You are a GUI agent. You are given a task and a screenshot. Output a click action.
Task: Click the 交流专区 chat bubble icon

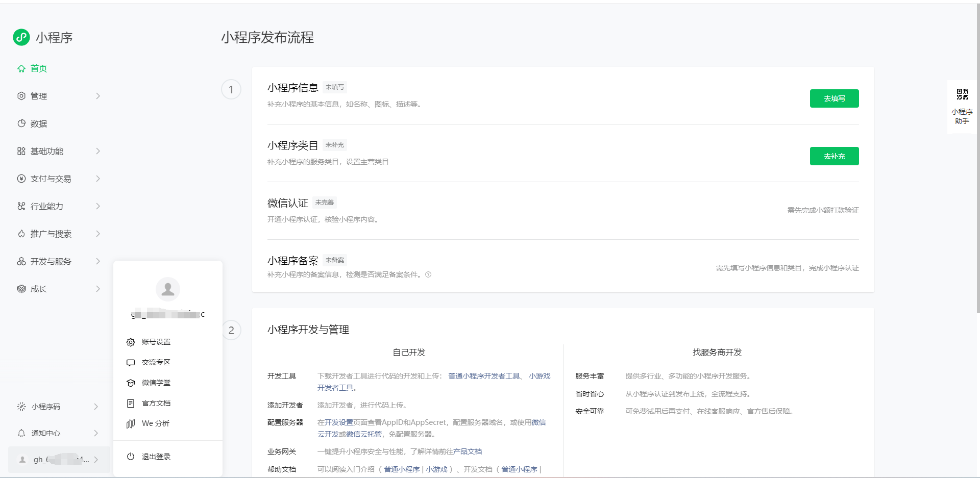pyautogui.click(x=131, y=363)
